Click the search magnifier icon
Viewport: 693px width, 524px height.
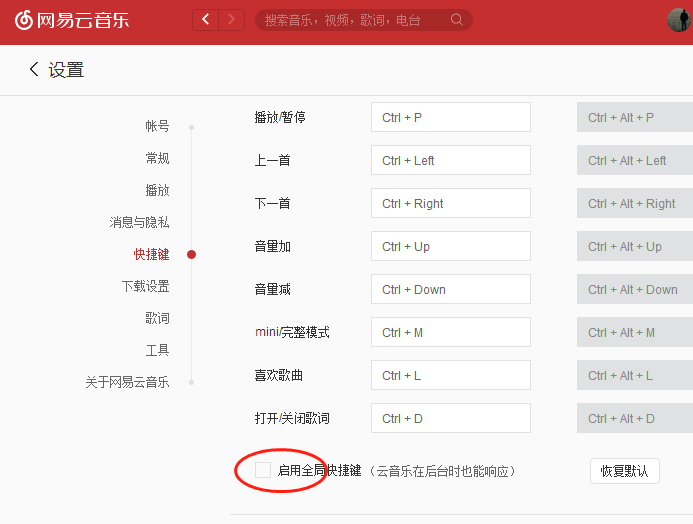[457, 20]
